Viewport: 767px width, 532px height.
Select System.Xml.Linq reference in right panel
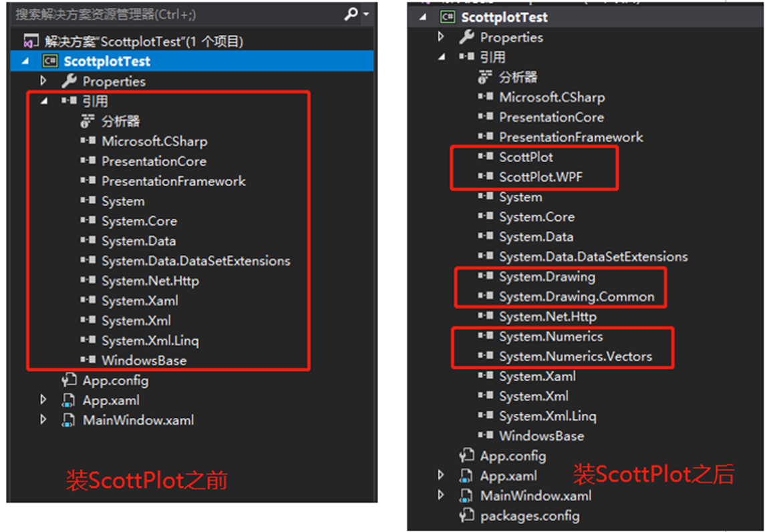(547, 417)
